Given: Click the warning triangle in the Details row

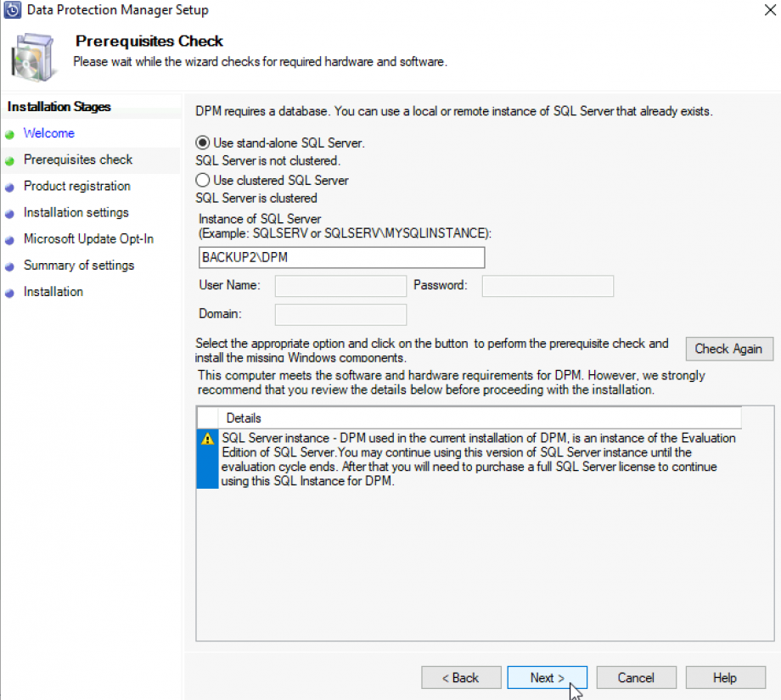Looking at the screenshot, I should click(205, 439).
